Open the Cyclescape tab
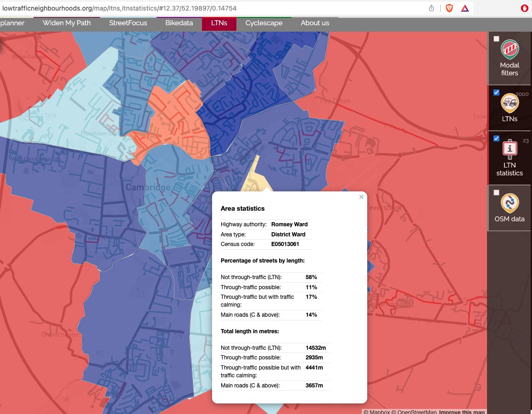Screen dimensions: 532x414 pyautogui.click(x=263, y=23)
